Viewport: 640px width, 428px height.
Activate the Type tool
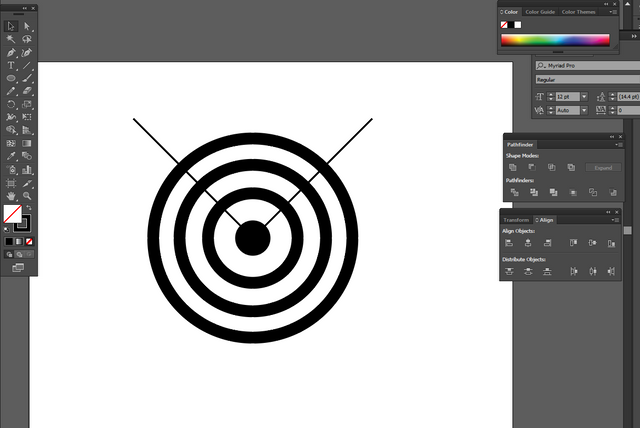coord(11,65)
